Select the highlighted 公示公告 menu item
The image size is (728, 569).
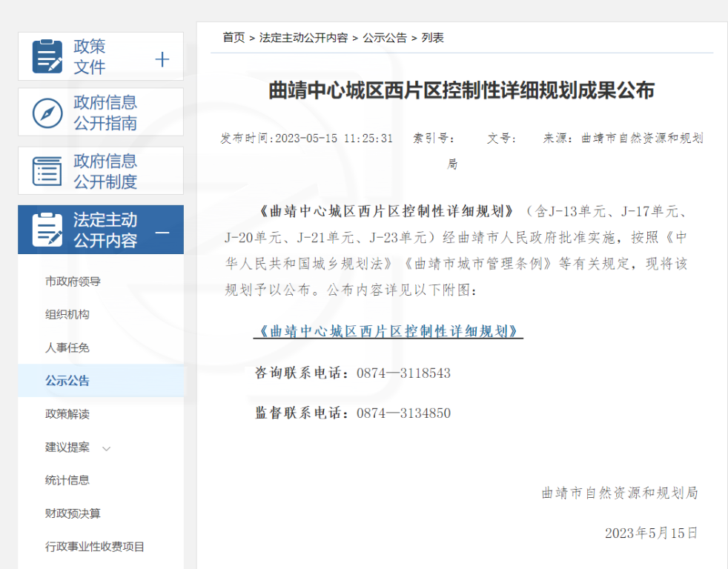[x=67, y=381]
